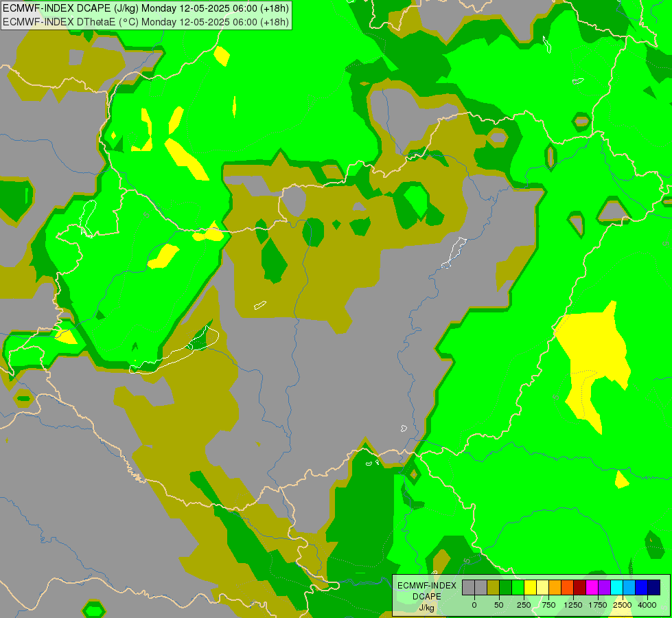
Task: Select the dark green legend swatch
Action: pos(506,587)
